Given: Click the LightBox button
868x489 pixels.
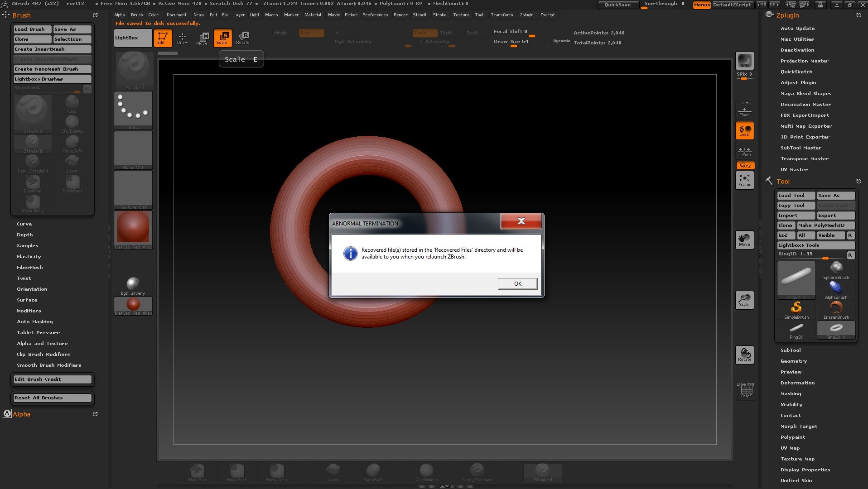Looking at the screenshot, I should (x=133, y=38).
